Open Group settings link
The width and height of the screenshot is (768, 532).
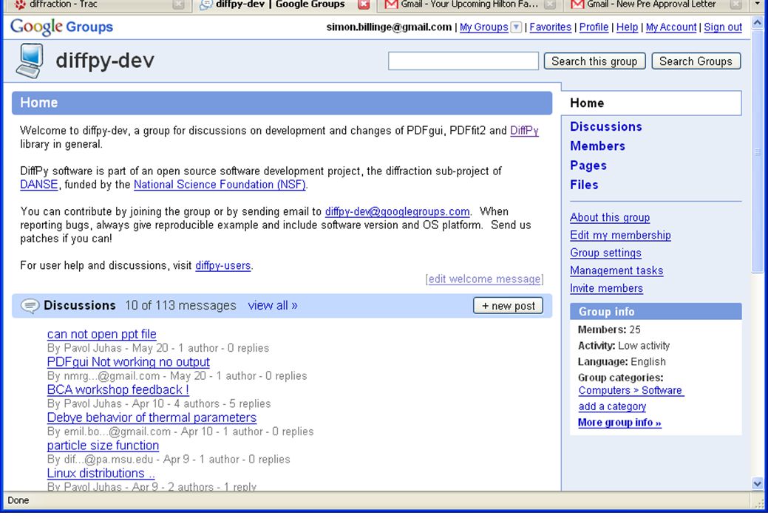pyautogui.click(x=605, y=253)
